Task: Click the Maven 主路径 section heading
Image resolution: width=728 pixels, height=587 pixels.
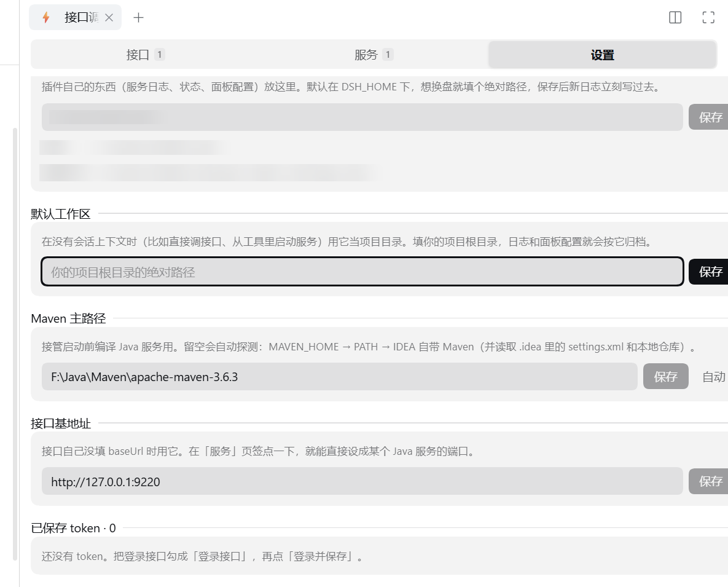Action: [x=68, y=318]
